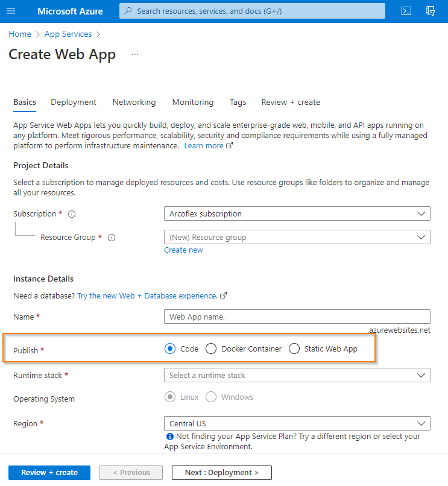Open the ellipsis menu beside Create Web App
The width and height of the screenshot is (448, 486).
click(x=135, y=54)
